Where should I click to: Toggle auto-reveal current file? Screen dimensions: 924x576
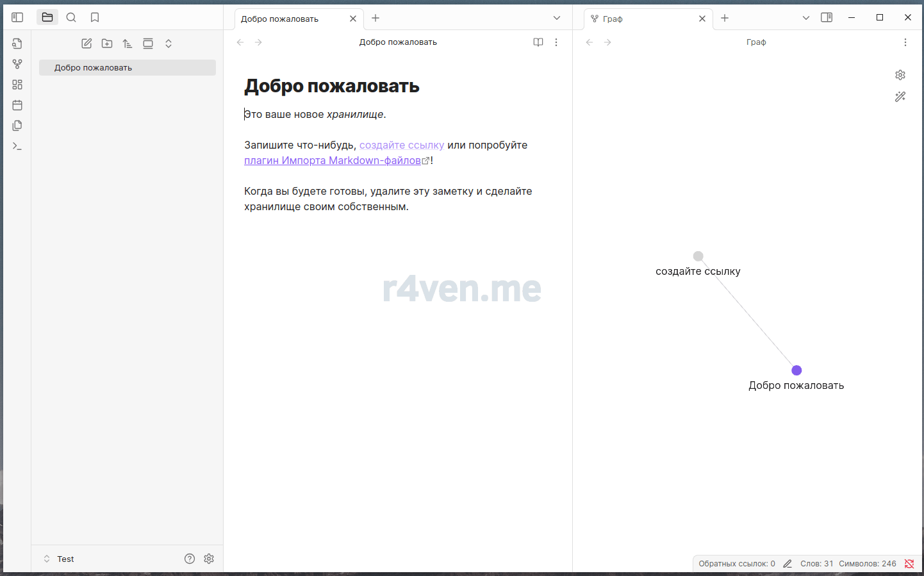point(148,44)
